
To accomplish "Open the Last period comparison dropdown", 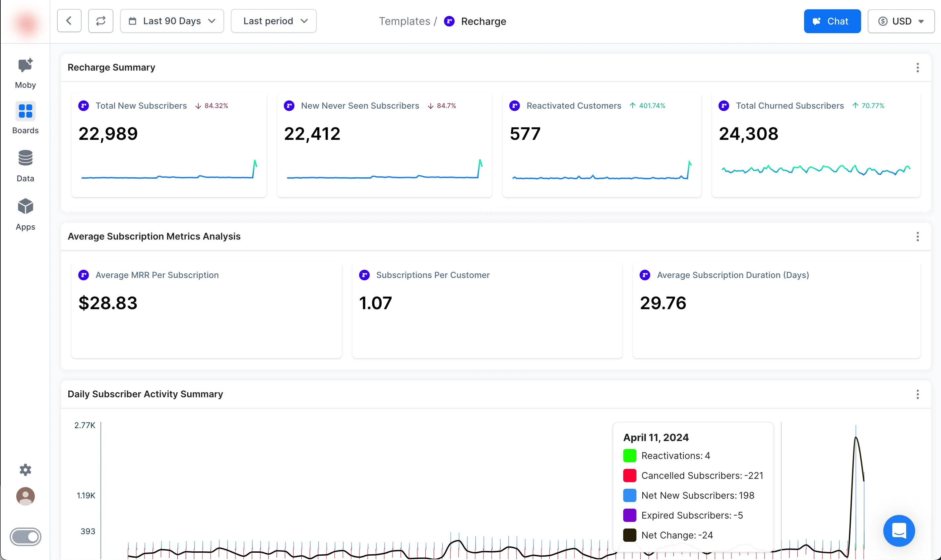I will pos(274,21).
